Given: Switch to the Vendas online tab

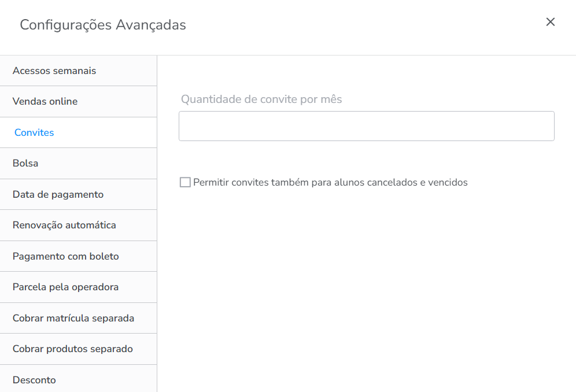Looking at the screenshot, I should [x=45, y=101].
